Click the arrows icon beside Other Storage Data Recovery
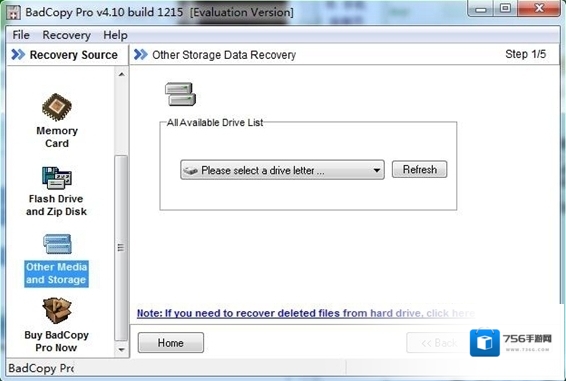Screen dimensions: 566x381 click(x=140, y=55)
